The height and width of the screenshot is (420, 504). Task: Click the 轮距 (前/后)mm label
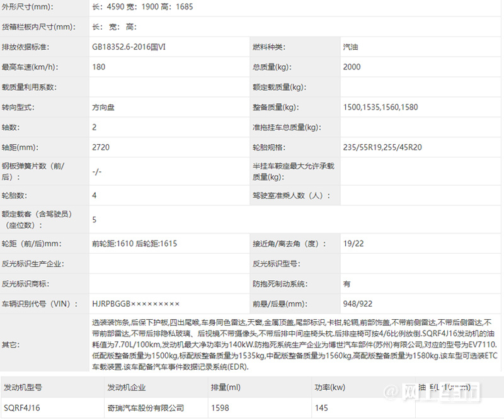pos(31,244)
